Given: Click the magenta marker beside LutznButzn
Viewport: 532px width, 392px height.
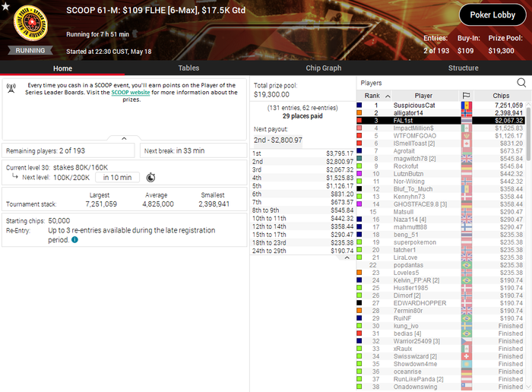Looking at the screenshot, I should [x=359, y=174].
